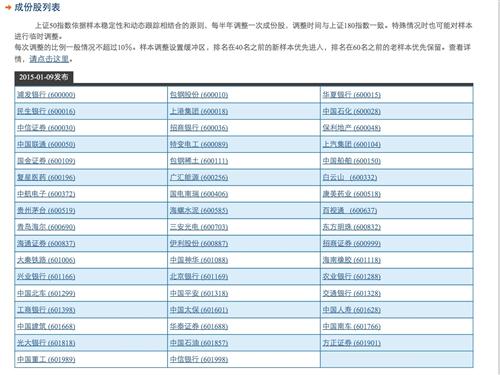
Task: Open 中国联通 (600050) stock link
Action: 46,144
